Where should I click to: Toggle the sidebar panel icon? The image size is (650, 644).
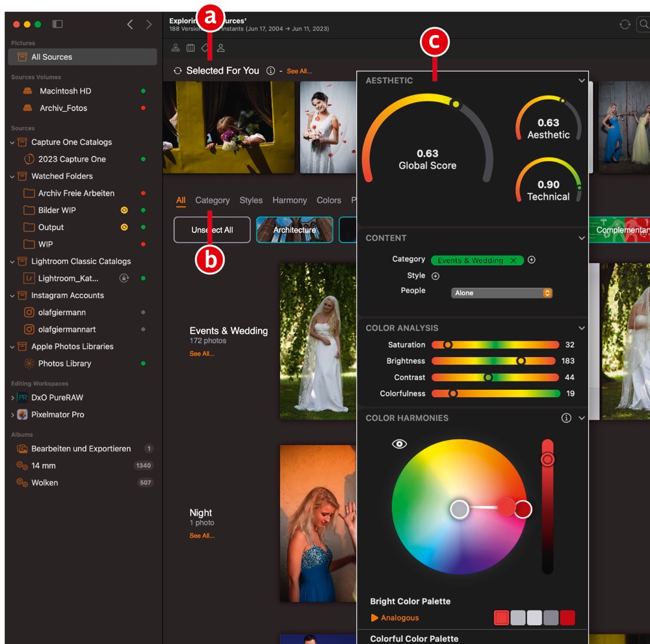coord(57,24)
